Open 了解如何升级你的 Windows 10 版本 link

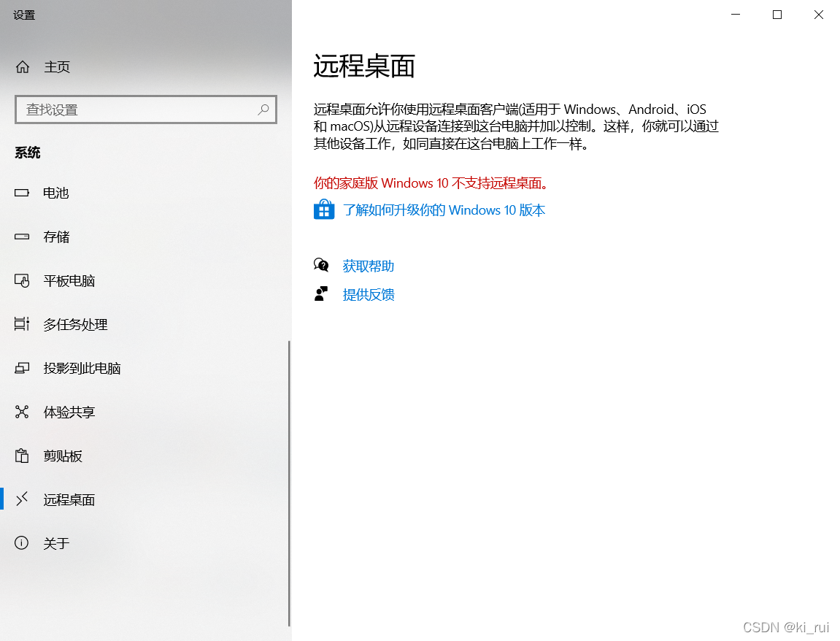tap(444, 210)
